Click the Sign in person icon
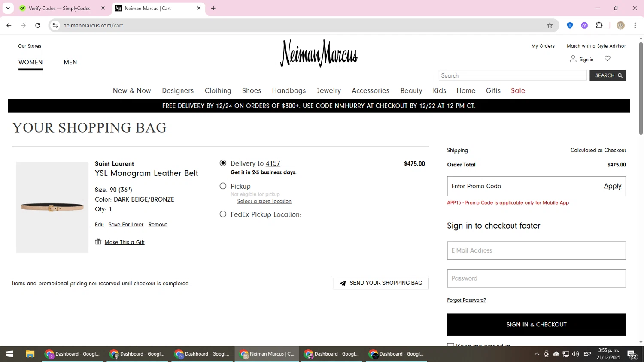 573,59
